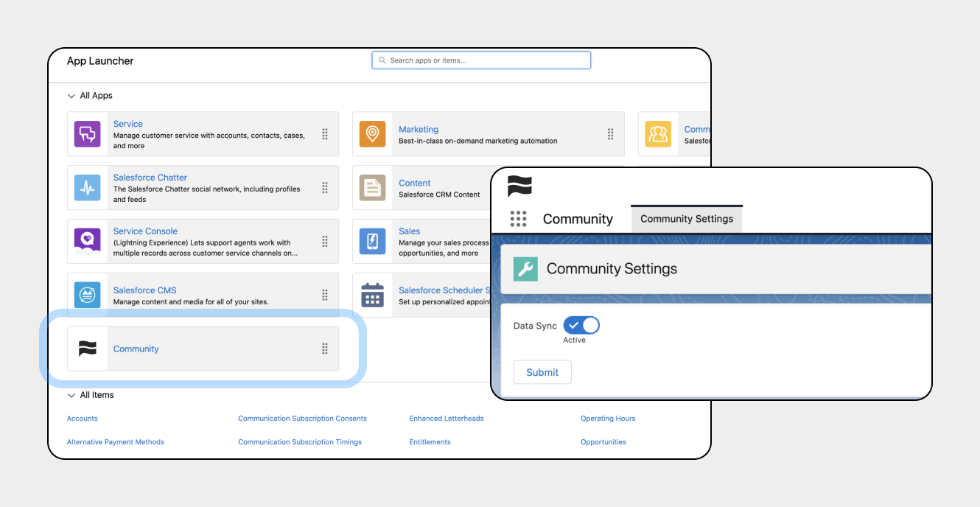Click the magnifier icon in the search bar
Image resolution: width=980 pixels, height=507 pixels.
point(382,60)
